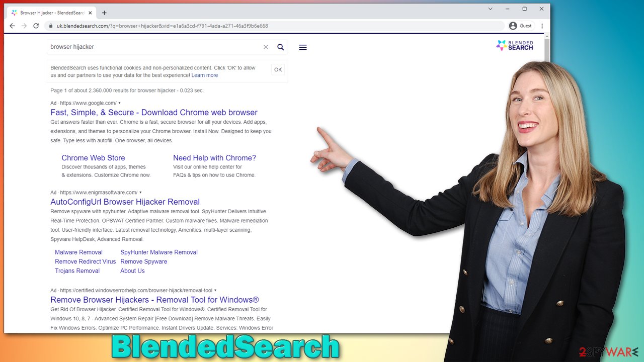Image resolution: width=644 pixels, height=362 pixels.
Task: Go forward in browser history
Action: [x=24, y=26]
